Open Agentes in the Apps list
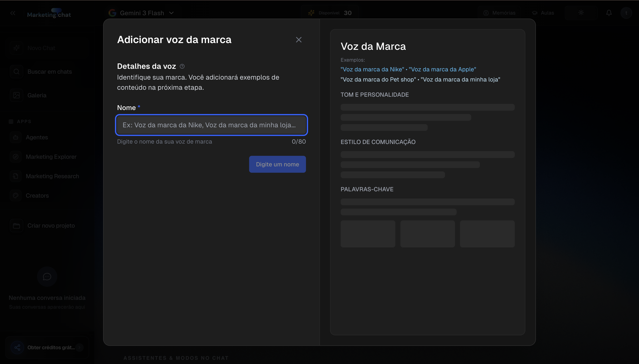 [37, 137]
